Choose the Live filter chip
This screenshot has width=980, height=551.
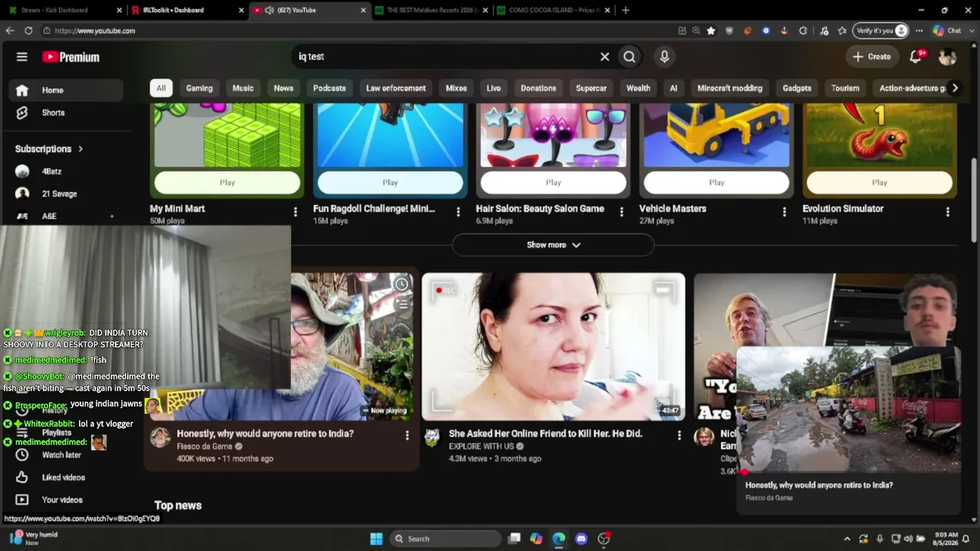494,88
